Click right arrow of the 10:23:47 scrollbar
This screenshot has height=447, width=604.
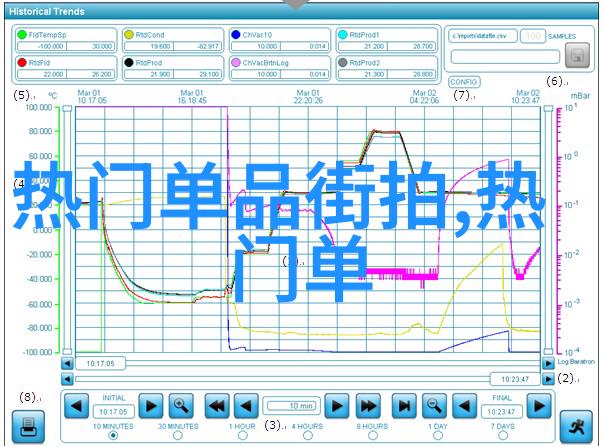pyautogui.click(x=548, y=379)
